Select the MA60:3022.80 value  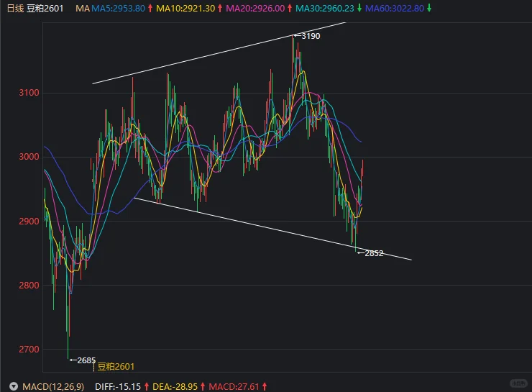[x=395, y=8]
